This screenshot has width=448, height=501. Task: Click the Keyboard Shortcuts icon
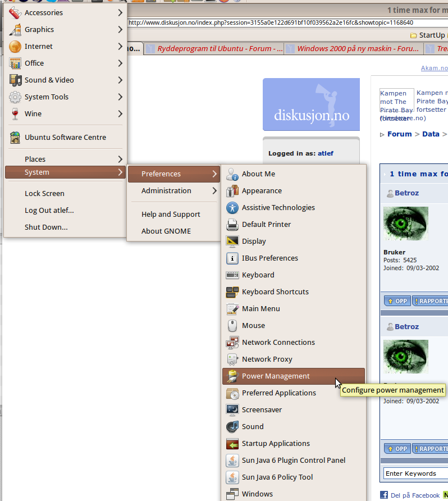point(232,292)
